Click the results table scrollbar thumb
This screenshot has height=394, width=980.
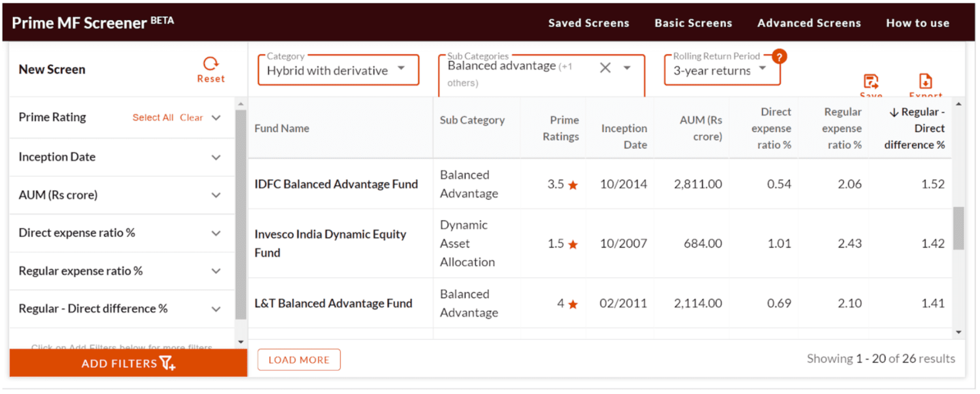pyautogui.click(x=959, y=228)
